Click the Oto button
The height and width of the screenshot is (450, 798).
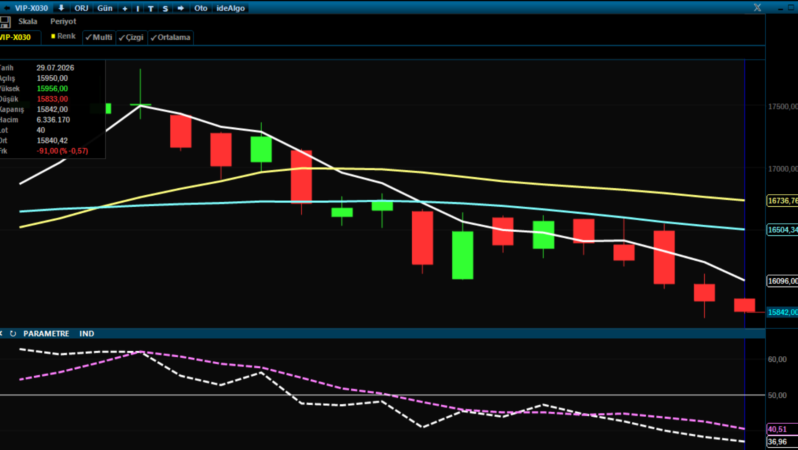(x=201, y=8)
